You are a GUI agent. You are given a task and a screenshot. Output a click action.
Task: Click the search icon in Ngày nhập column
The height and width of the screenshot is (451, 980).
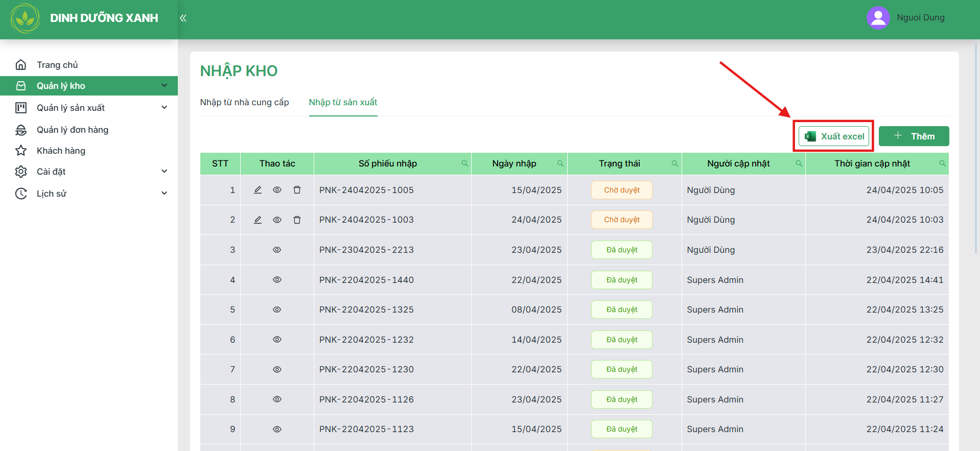tap(561, 163)
